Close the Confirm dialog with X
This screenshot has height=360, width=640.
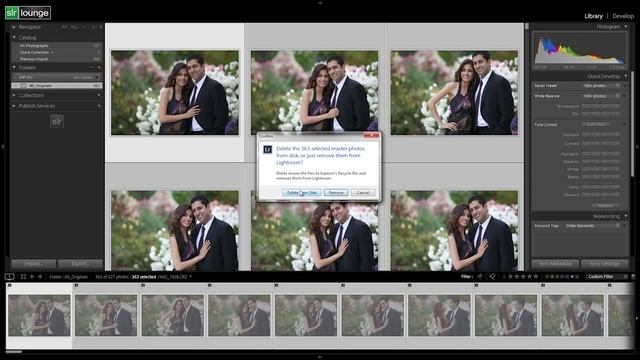(371, 136)
